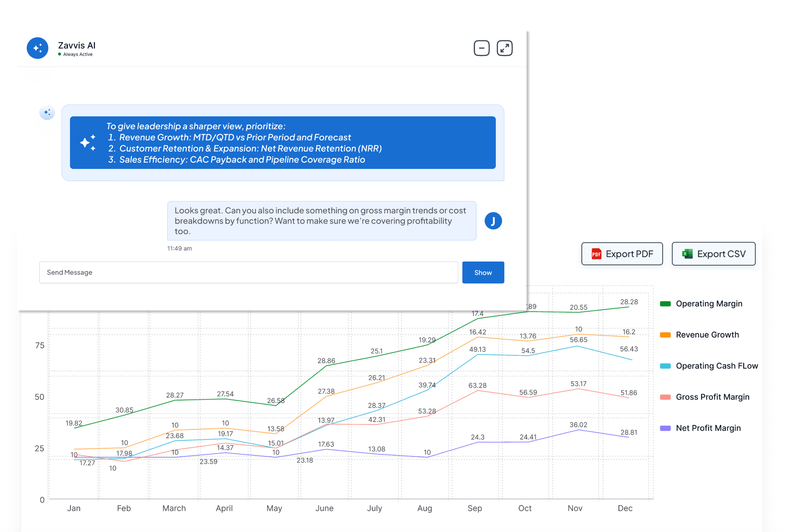Select the user's gross margin question bubble
785x532 pixels.
pos(321,221)
